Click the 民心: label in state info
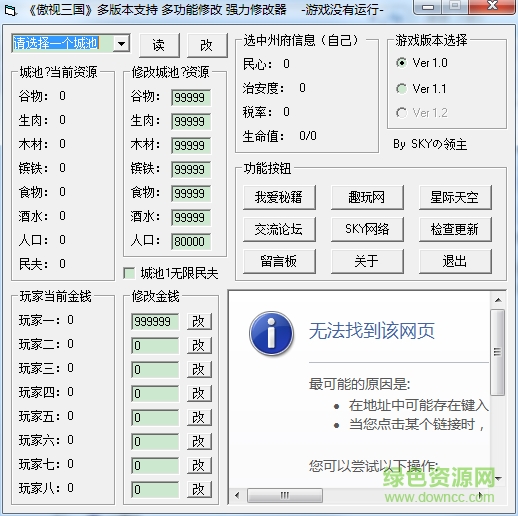 (257, 64)
